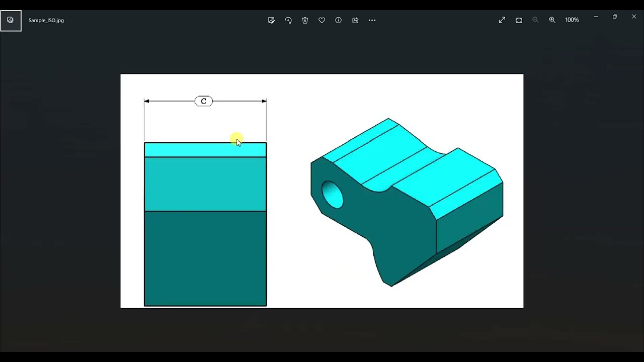644x362 pixels.
Task: Open the Photos app home icon
Action: [11, 20]
